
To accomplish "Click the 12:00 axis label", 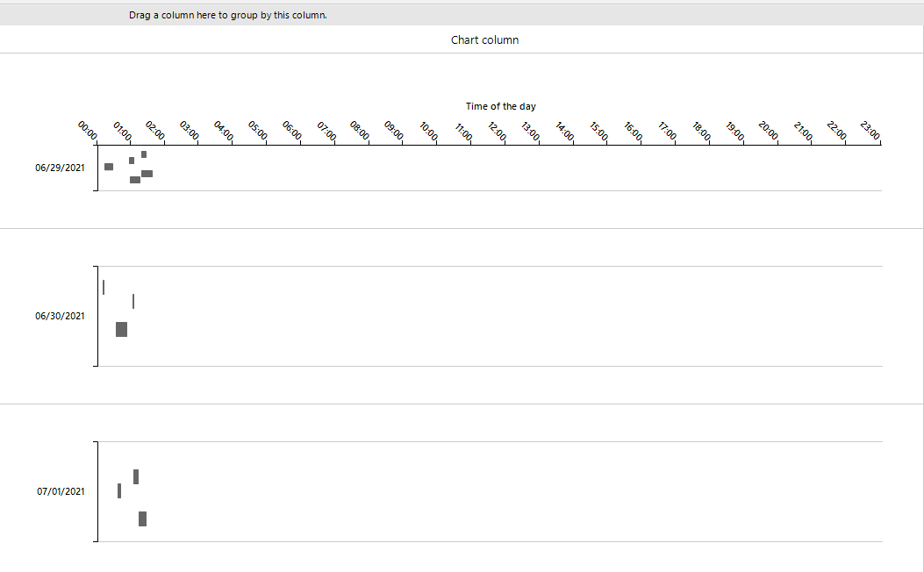I will (498, 132).
